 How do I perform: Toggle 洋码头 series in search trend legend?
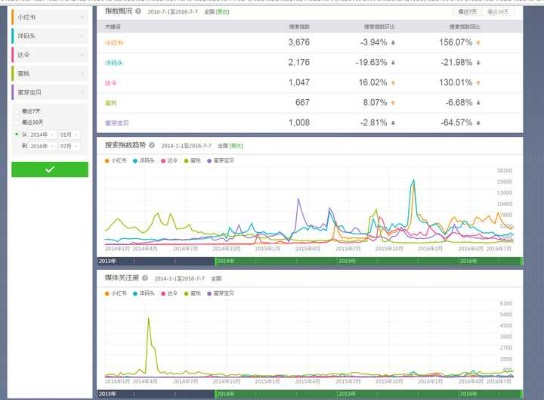tap(144, 161)
